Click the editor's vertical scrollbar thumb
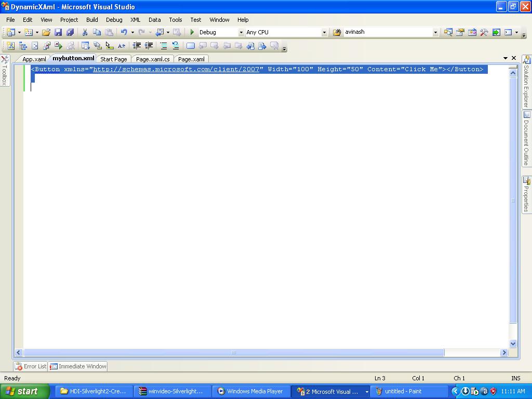This screenshot has height=399, width=532. 513,200
